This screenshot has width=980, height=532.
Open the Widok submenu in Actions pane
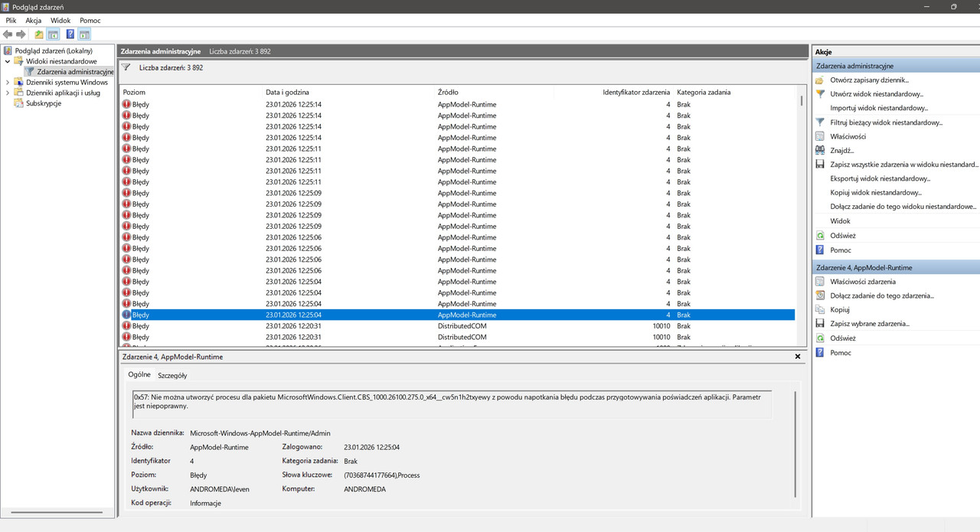(840, 220)
